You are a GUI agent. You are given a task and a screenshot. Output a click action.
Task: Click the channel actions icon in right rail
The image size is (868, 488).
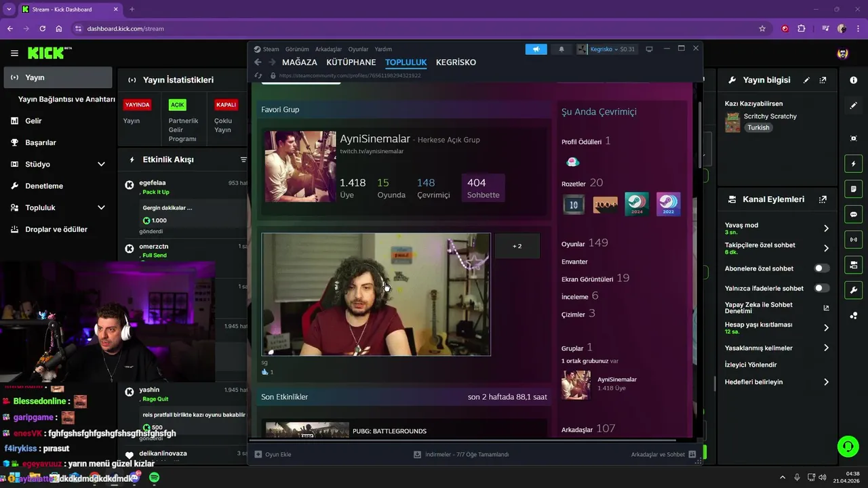853,264
